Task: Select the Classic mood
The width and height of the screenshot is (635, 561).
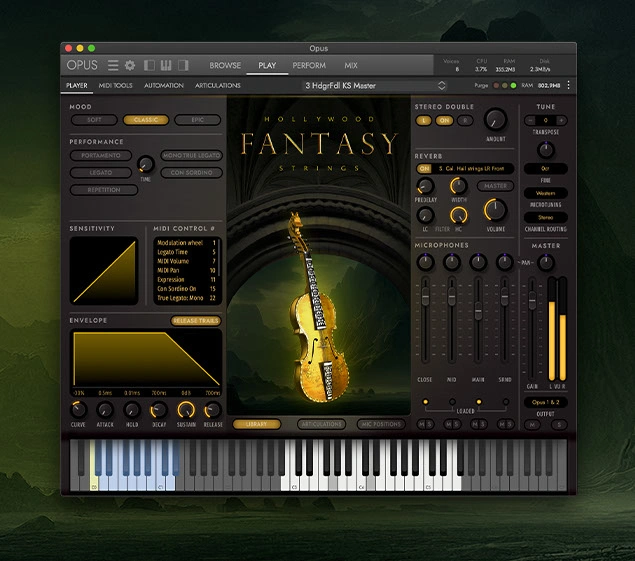Action: [x=146, y=120]
